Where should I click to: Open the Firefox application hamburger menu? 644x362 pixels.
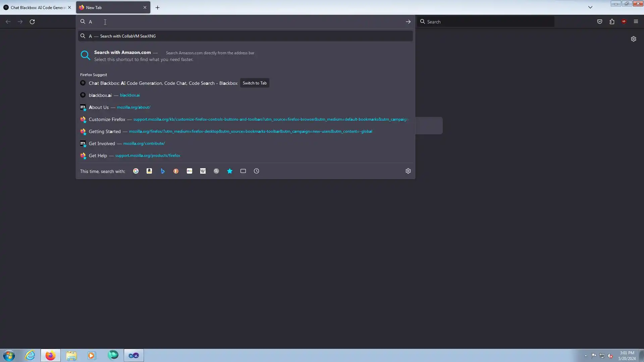pos(636,21)
